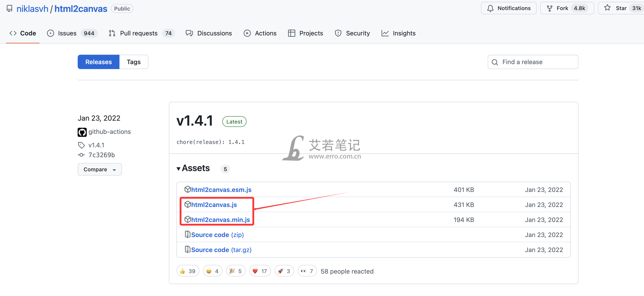Click the hooray reaction with 5
The width and height of the screenshot is (644, 296).
coord(236,271)
